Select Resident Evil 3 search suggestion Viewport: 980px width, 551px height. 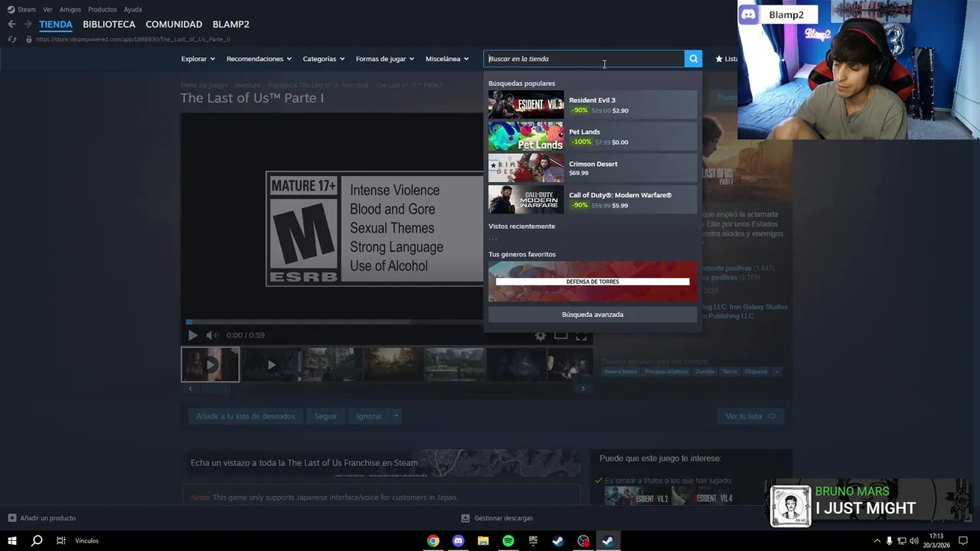[x=593, y=105]
